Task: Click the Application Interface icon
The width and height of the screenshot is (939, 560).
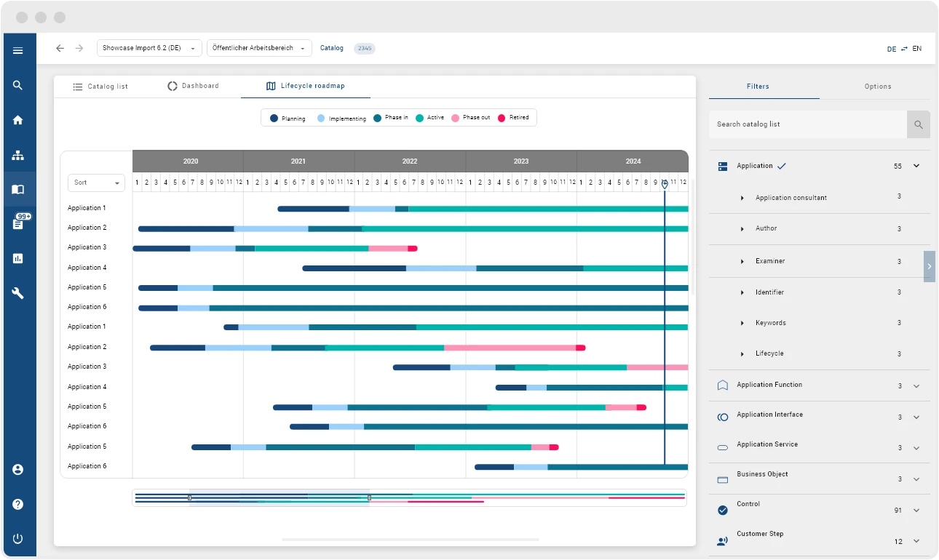Action: pyautogui.click(x=723, y=417)
